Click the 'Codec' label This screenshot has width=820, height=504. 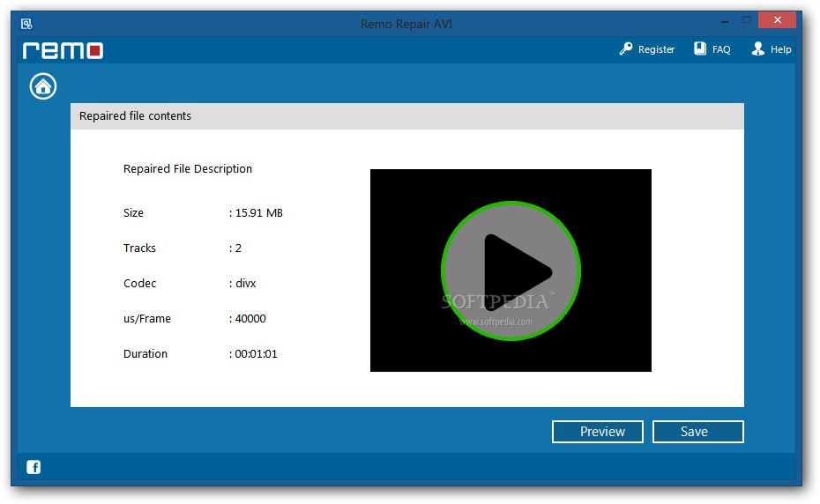click(x=139, y=284)
